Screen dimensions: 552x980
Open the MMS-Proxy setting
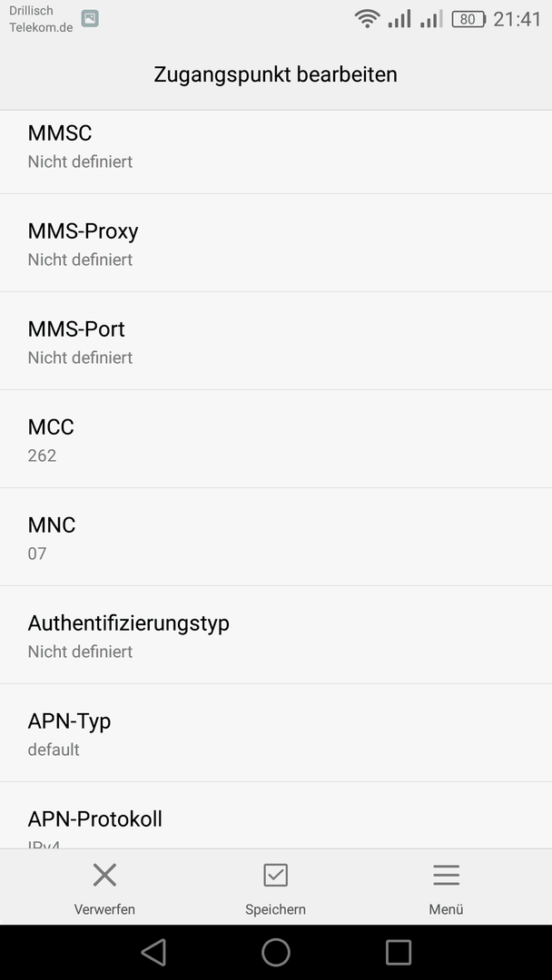click(276, 242)
